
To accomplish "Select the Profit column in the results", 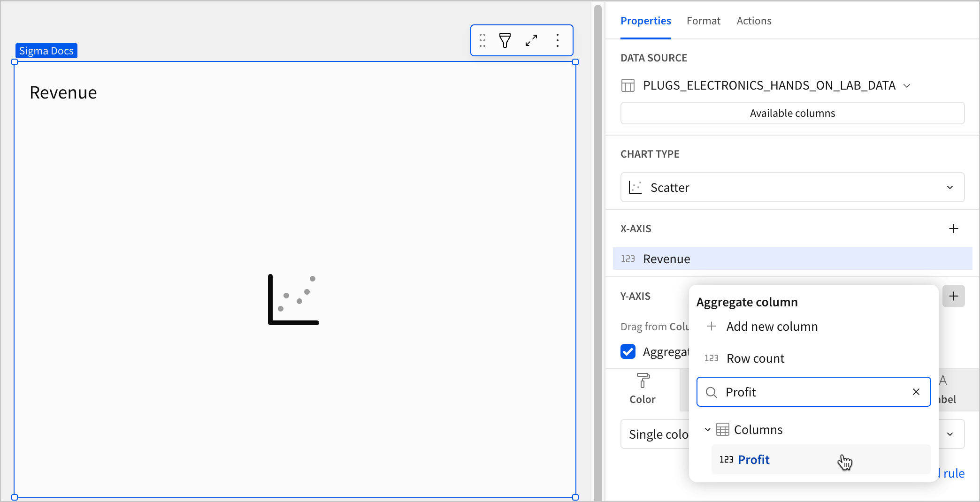I will tap(753, 459).
